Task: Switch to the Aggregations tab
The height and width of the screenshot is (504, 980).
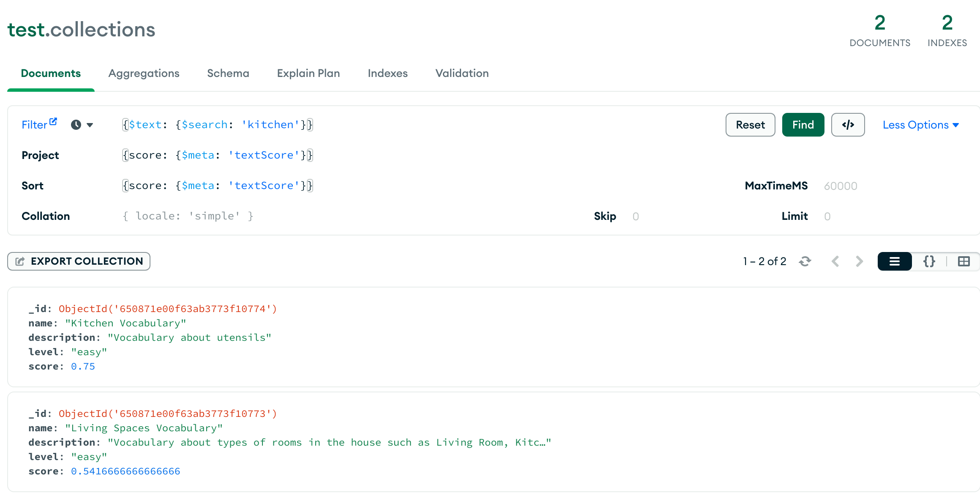Action: click(144, 73)
